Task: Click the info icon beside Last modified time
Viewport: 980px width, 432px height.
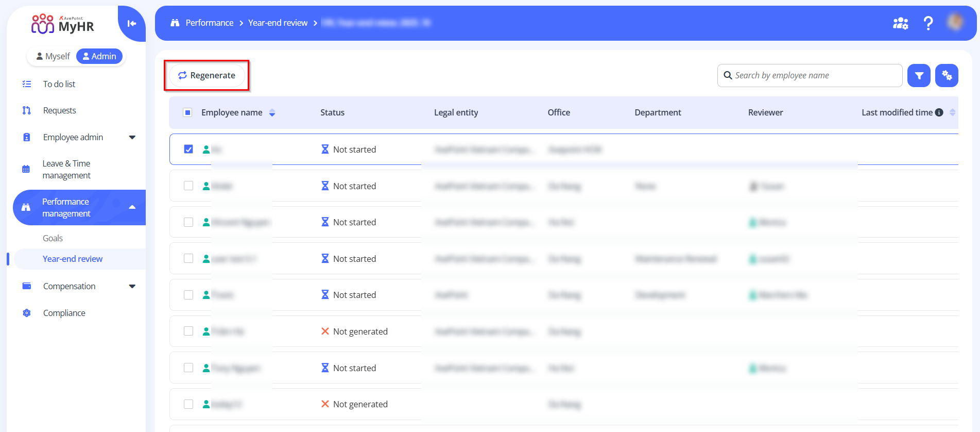Action: coord(939,112)
